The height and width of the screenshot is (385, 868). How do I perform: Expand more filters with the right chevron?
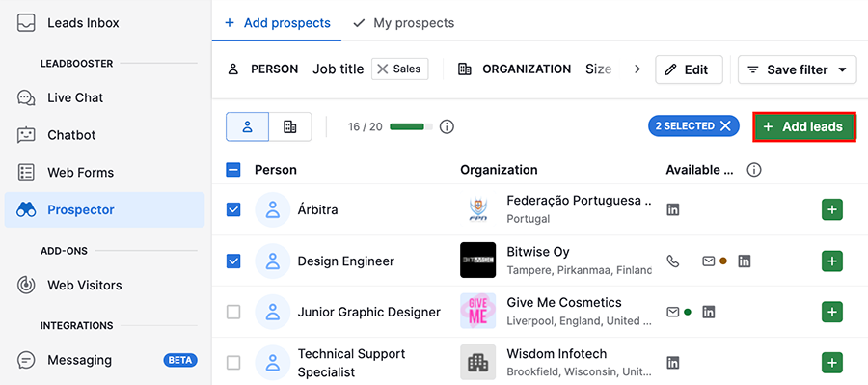[637, 69]
